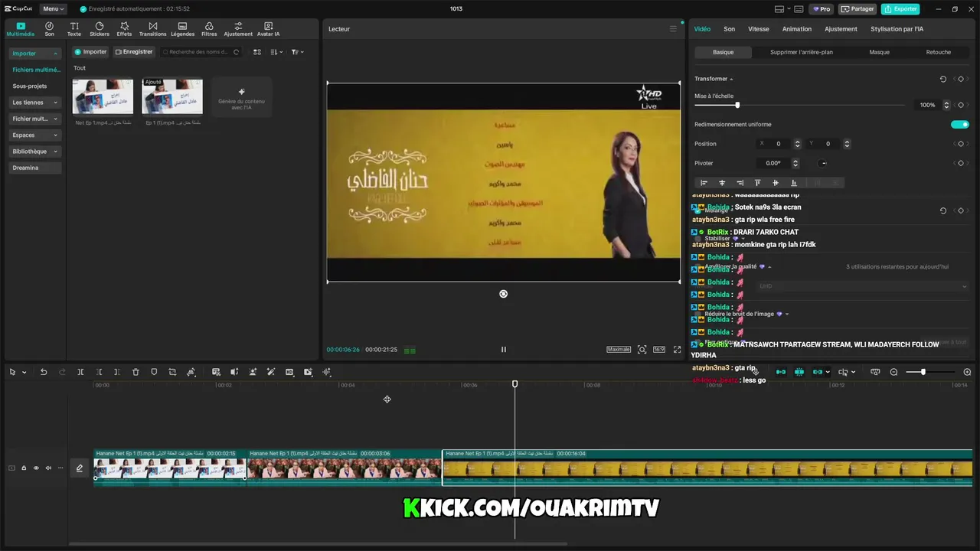Open the Ajustement panel in top toolbar

coord(238,29)
